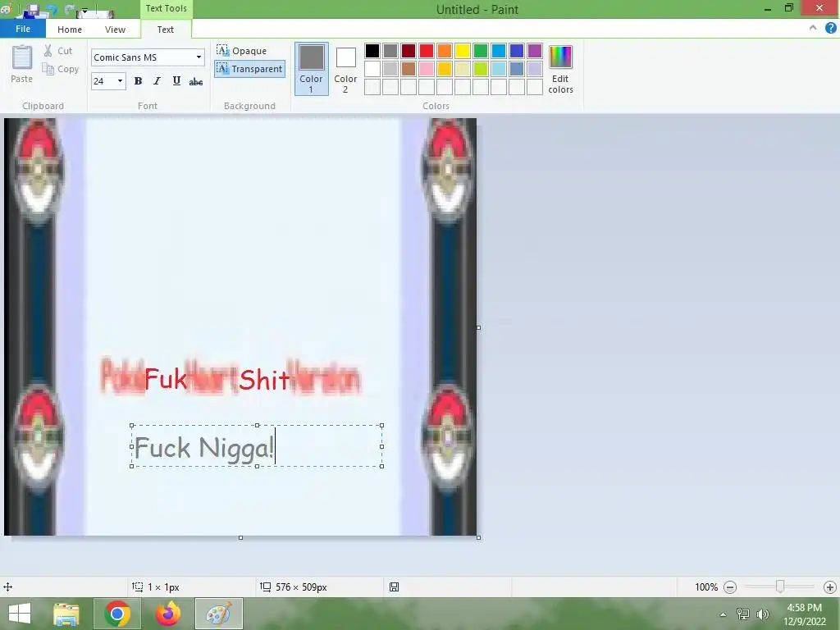Pick the dark gray swatch in top row
Screen dimensions: 840x630
click(x=390, y=51)
